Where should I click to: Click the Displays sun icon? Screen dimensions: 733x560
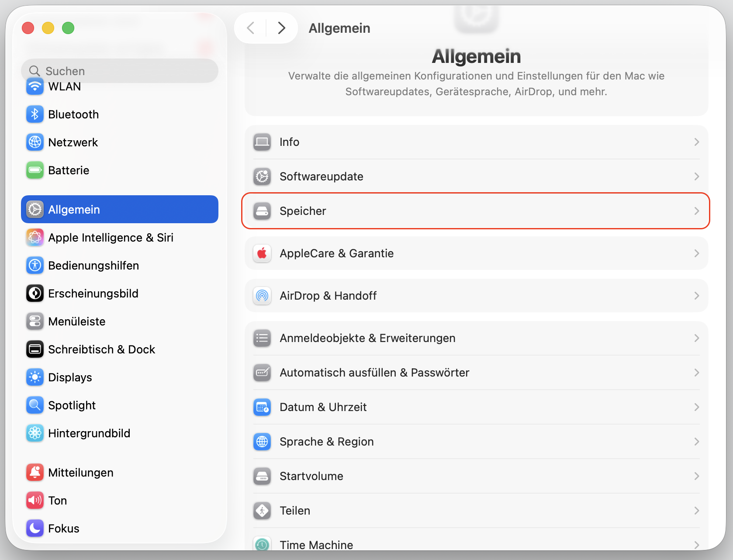click(x=35, y=377)
